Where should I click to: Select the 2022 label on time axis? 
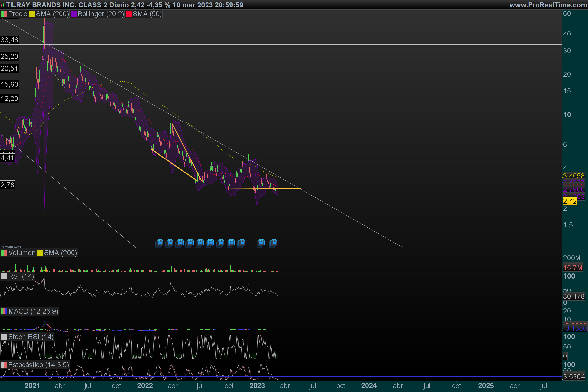145,386
